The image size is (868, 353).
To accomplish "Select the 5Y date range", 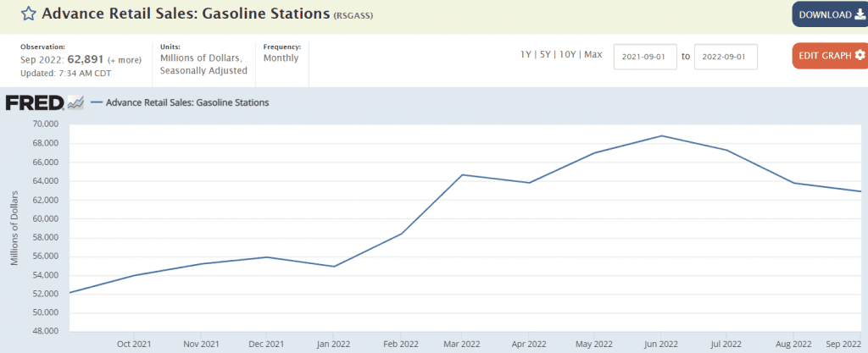I will 545,55.
